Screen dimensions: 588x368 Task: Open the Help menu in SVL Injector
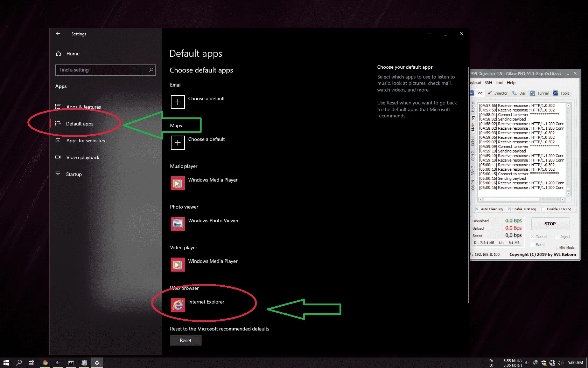pyautogui.click(x=511, y=83)
